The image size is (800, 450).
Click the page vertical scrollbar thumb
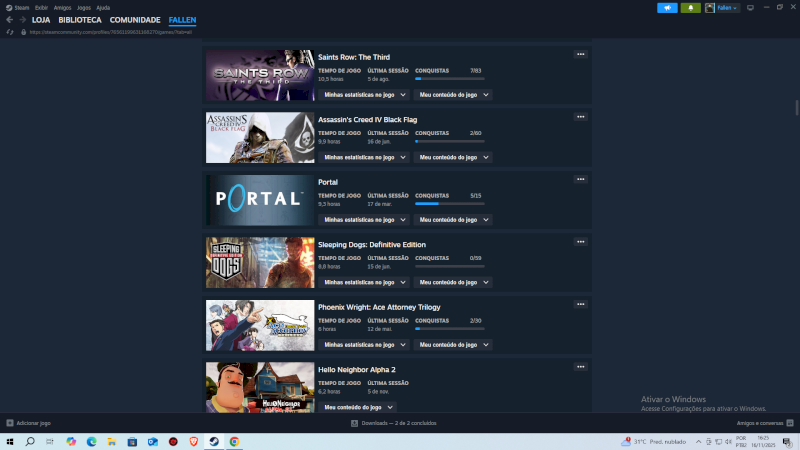(x=796, y=108)
